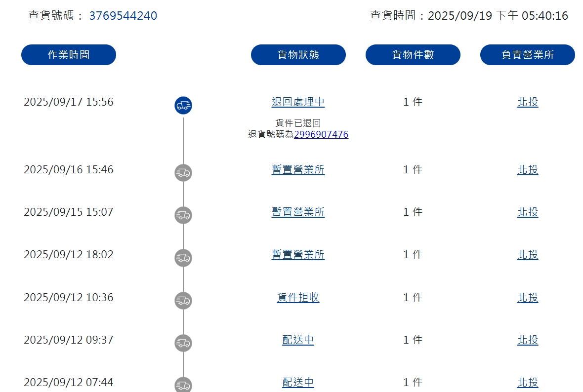Click the truck icon beside 2025/09/16 15:46
This screenshot has width=583, height=392.
click(x=183, y=173)
